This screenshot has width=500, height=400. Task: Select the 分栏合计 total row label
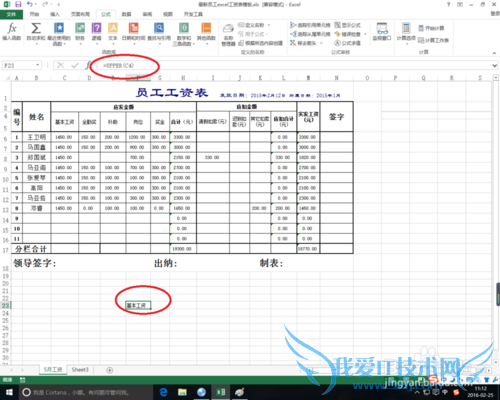pos(31,249)
